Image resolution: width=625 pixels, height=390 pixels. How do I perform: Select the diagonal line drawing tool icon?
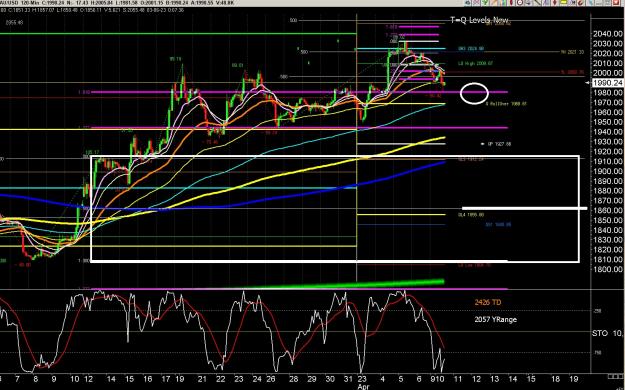point(537,2)
